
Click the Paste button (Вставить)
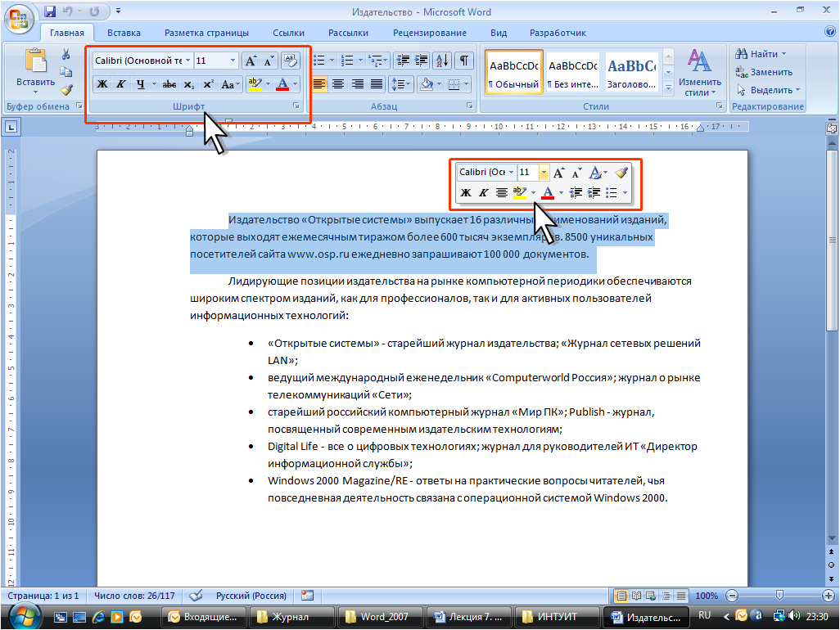coord(35,70)
